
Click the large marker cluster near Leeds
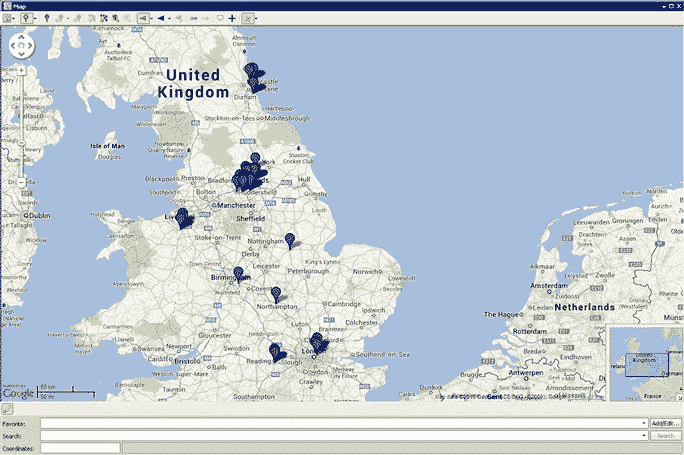pos(249,174)
